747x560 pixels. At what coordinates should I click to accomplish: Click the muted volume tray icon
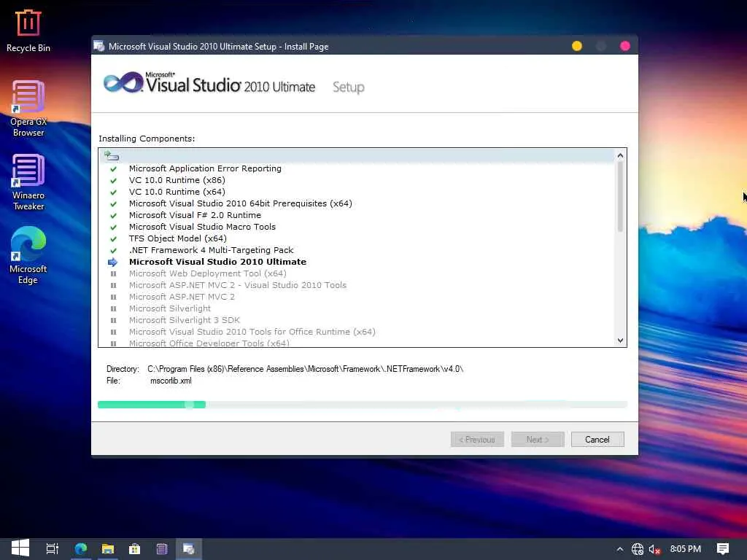click(x=655, y=550)
